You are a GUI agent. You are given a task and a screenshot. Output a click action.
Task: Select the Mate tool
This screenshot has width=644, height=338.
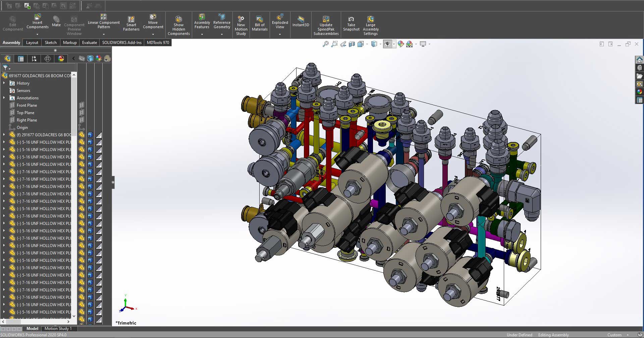(56, 22)
